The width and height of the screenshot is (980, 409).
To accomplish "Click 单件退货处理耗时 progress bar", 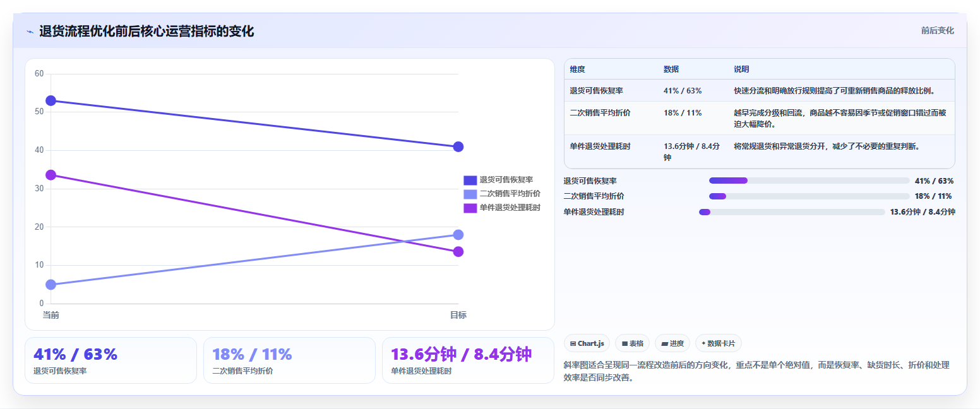I will coord(792,212).
